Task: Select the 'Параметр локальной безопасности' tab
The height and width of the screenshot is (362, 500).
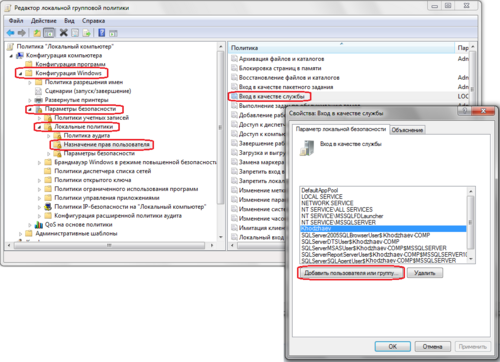Action: (x=341, y=129)
